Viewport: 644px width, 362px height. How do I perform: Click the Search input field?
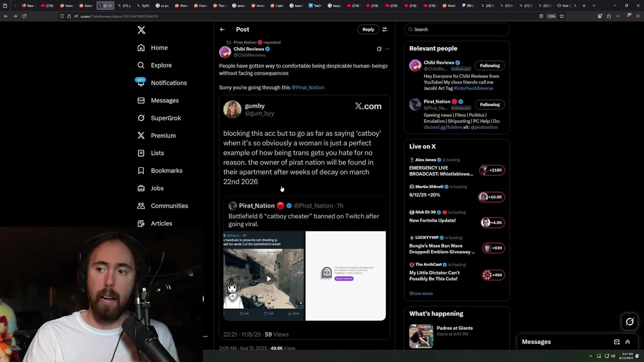coord(457,30)
